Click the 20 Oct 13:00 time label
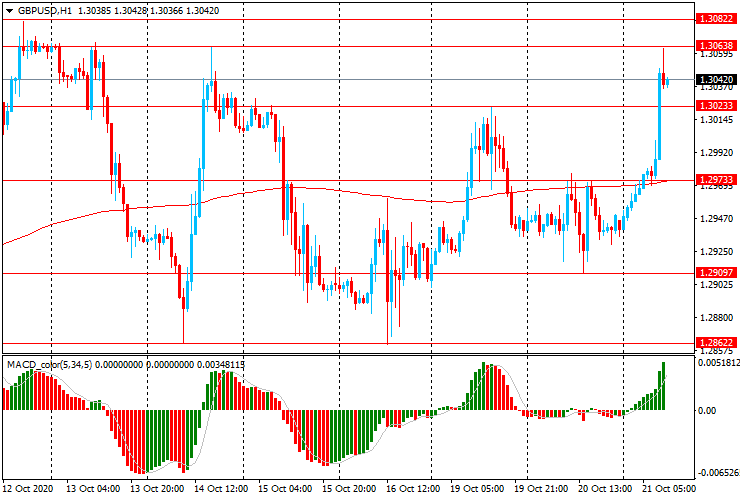Screen dimensions: 740x500 (x=605, y=489)
